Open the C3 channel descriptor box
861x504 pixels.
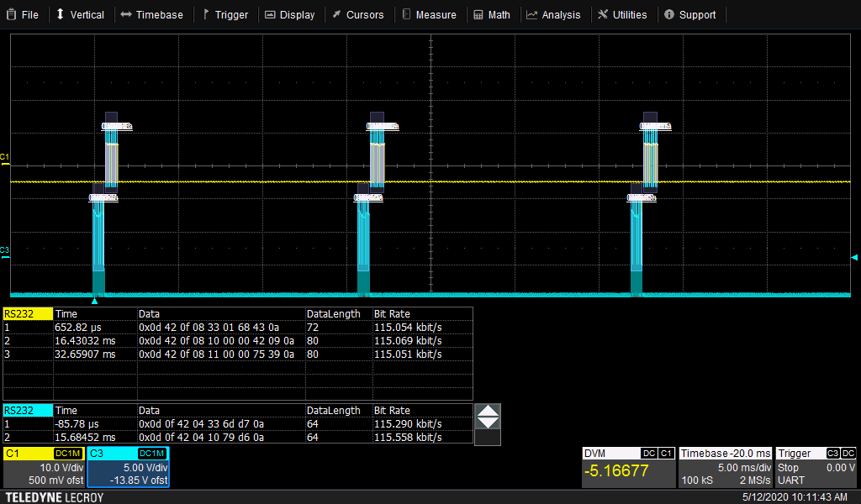click(x=129, y=467)
